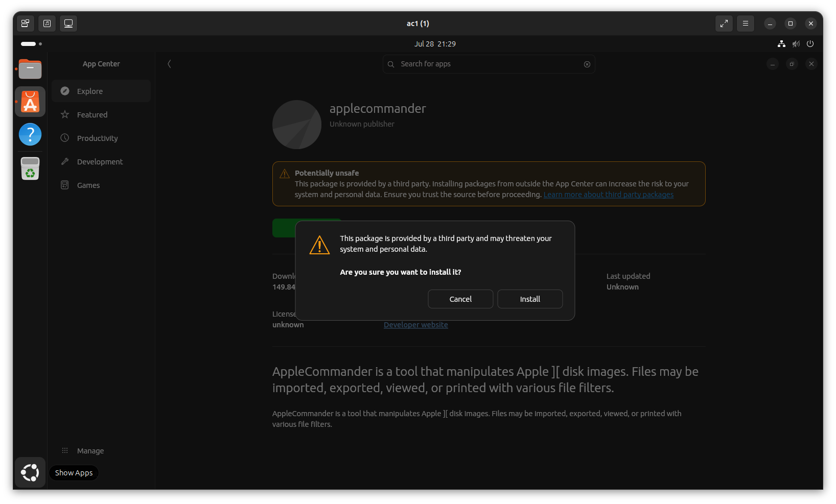The height and width of the screenshot is (504, 836).
Task: Click the Potentially unsafe heading
Action: coord(327,173)
